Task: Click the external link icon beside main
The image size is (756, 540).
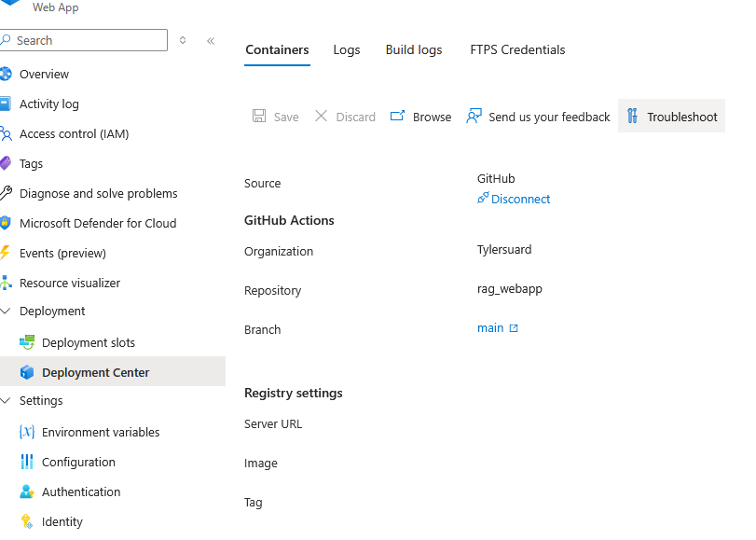Action: point(514,328)
